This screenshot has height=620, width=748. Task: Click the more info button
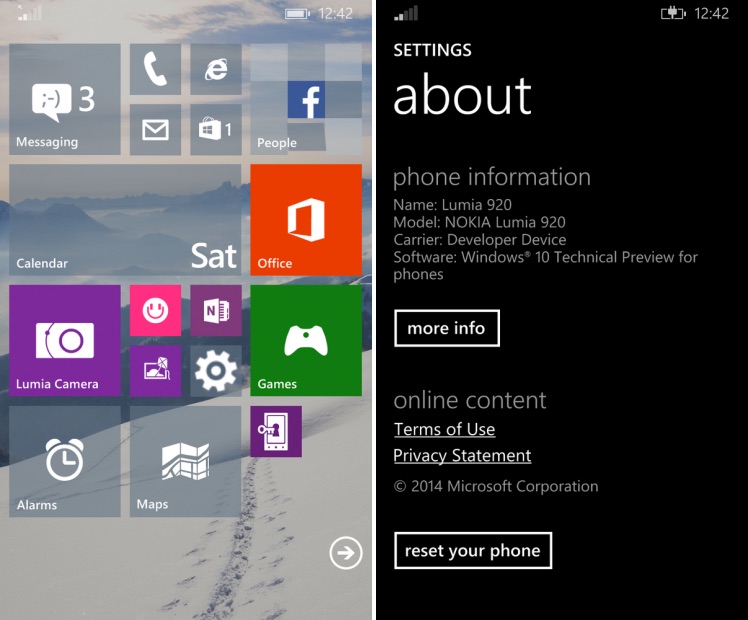(447, 328)
